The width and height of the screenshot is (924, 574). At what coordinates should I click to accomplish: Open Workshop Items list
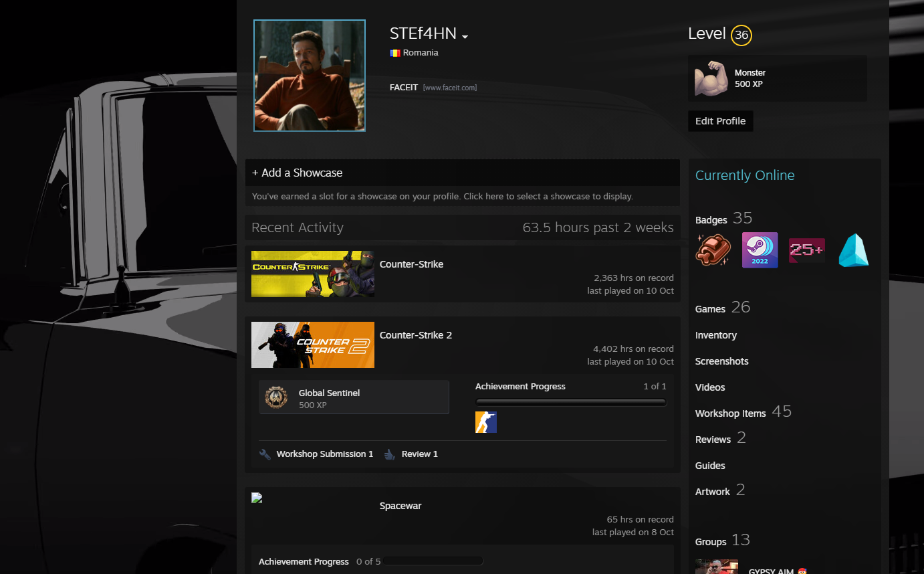pyautogui.click(x=730, y=413)
